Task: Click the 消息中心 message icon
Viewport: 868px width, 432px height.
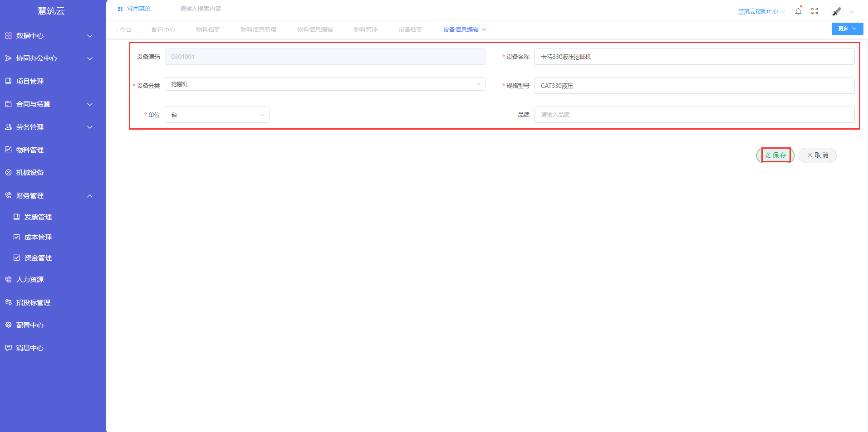Action: pos(8,348)
